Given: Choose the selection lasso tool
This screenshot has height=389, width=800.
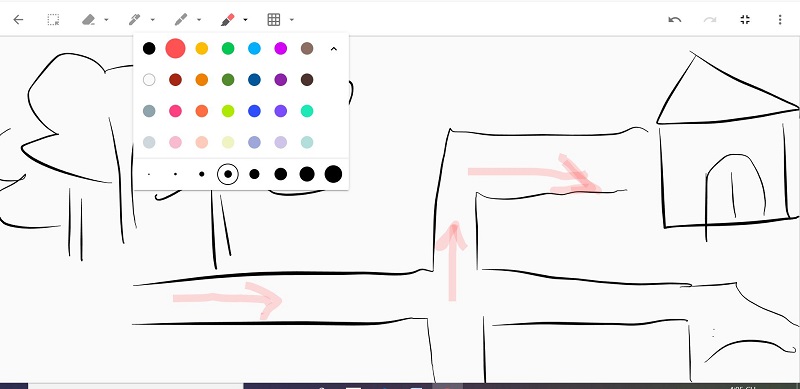Looking at the screenshot, I should coord(53,20).
